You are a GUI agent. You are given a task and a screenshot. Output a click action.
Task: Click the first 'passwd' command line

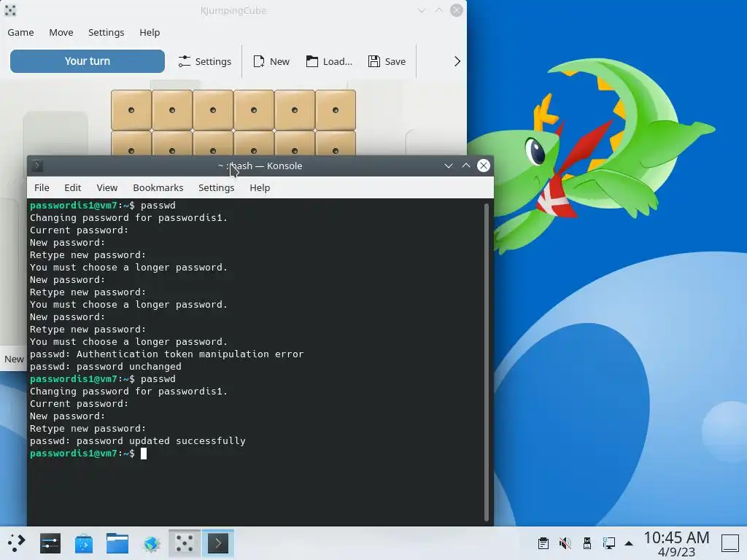(x=103, y=205)
